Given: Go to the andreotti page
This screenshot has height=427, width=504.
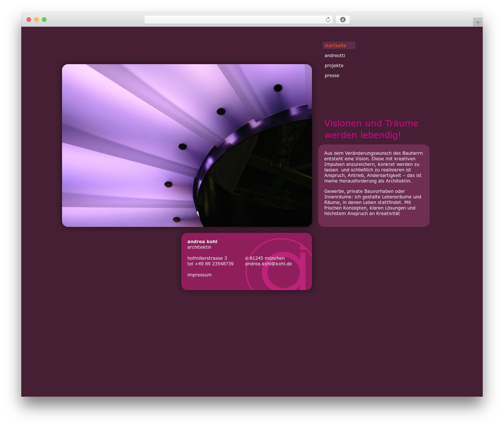Looking at the screenshot, I should click(335, 56).
